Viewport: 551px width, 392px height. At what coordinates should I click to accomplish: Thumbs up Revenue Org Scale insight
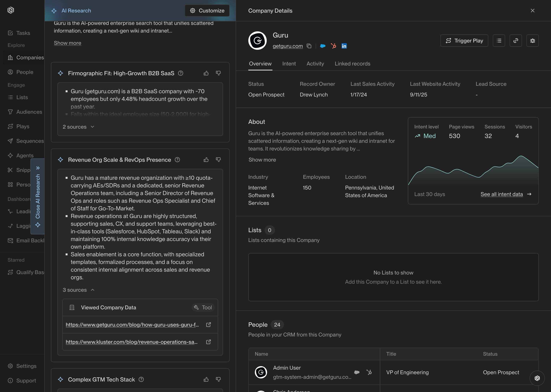[206, 160]
